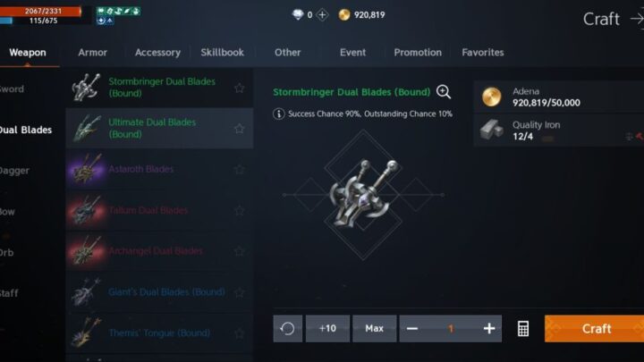Decrease craft quantity with the minus

412,328
